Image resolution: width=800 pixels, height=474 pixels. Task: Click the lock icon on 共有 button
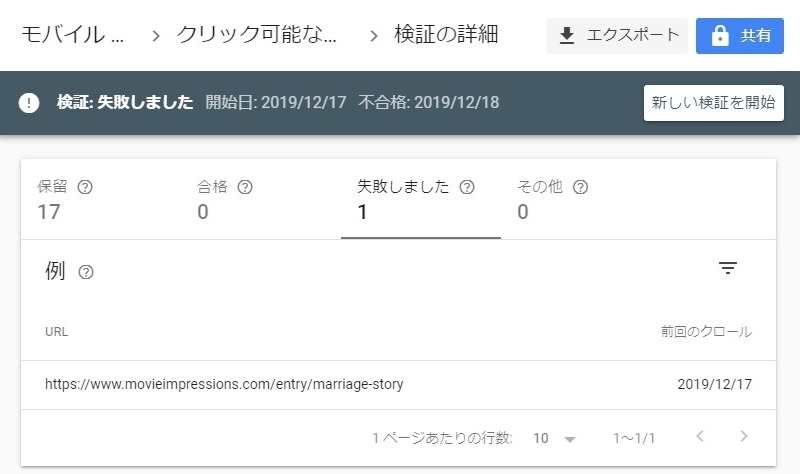(x=720, y=36)
